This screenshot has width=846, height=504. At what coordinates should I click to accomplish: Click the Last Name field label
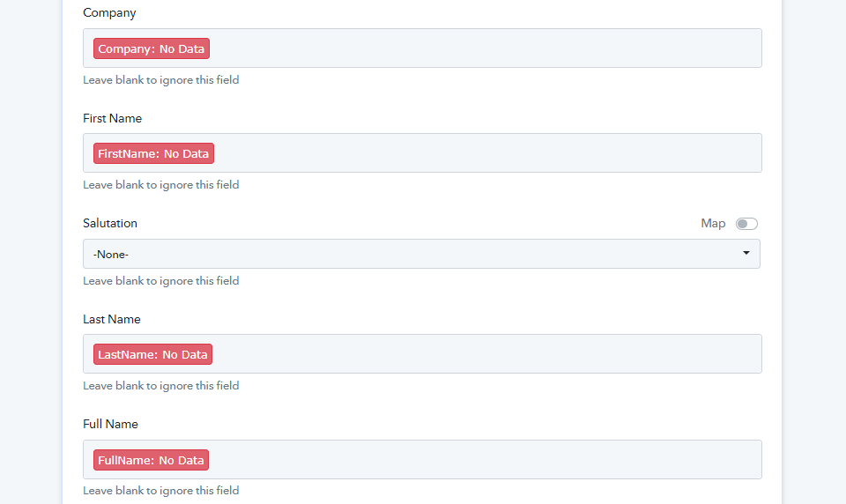coord(112,320)
